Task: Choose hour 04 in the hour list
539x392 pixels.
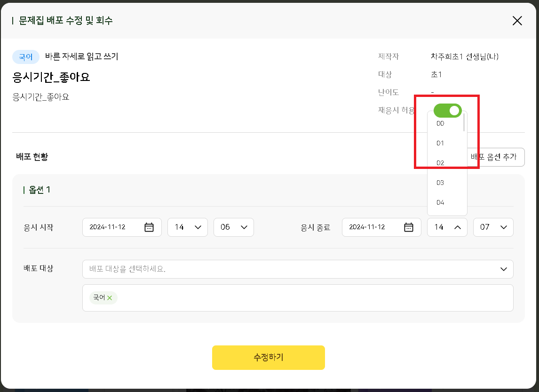Action: click(440, 203)
